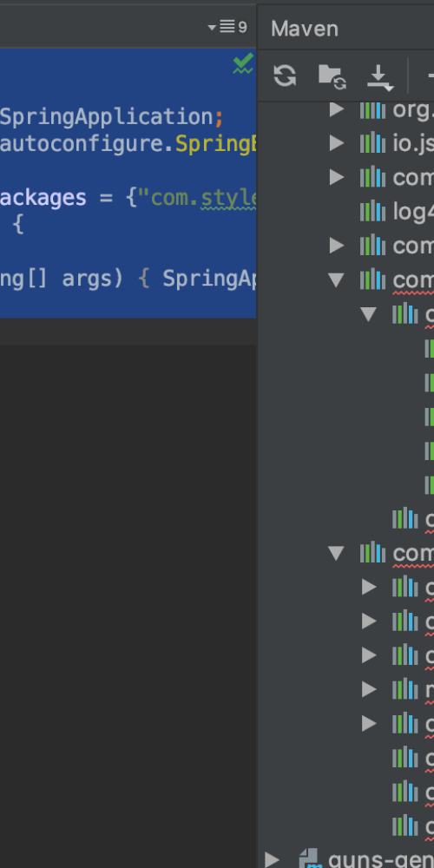Expand the io.js dependency node
The width and height of the screenshot is (434, 868).
(337, 143)
